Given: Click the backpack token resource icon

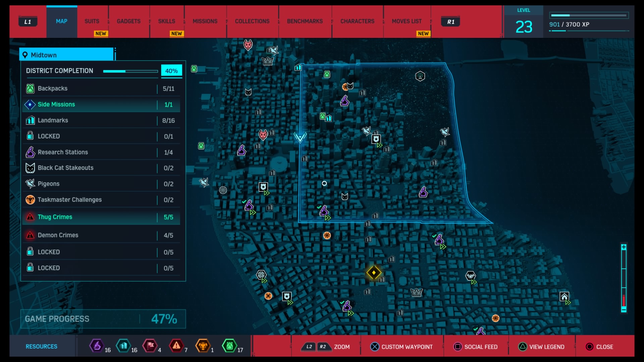Looking at the screenshot, I should [x=230, y=346].
